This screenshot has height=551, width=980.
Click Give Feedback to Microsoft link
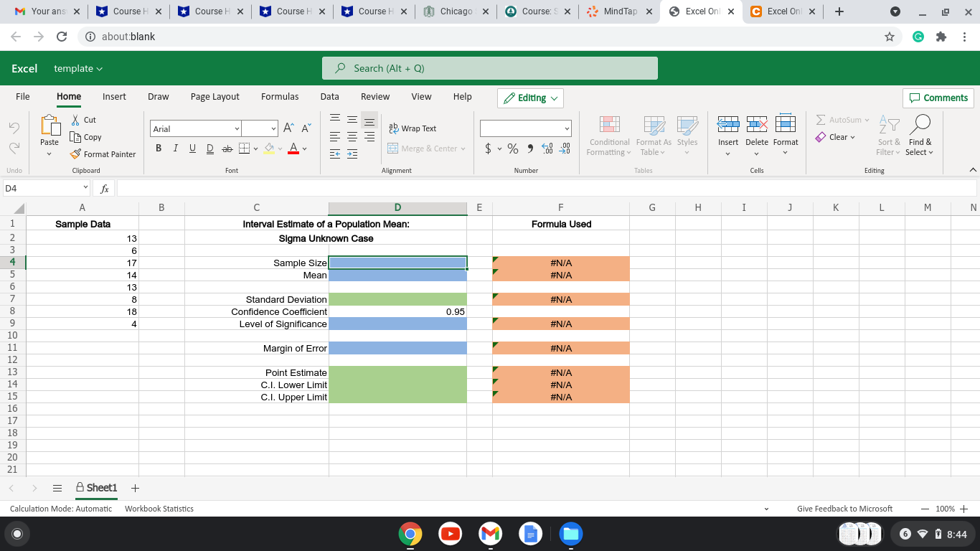(x=844, y=508)
